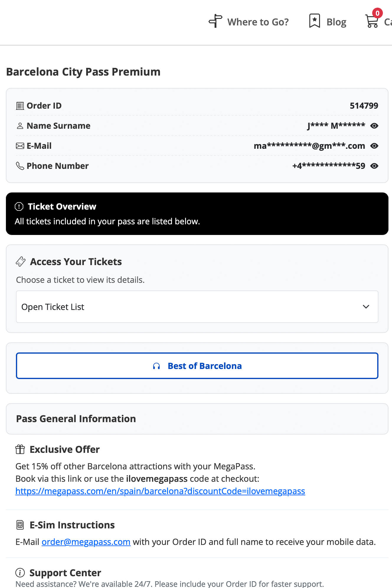The width and height of the screenshot is (392, 588).
Task: Unmask the Phone Number with eye icon
Action: pos(374,166)
